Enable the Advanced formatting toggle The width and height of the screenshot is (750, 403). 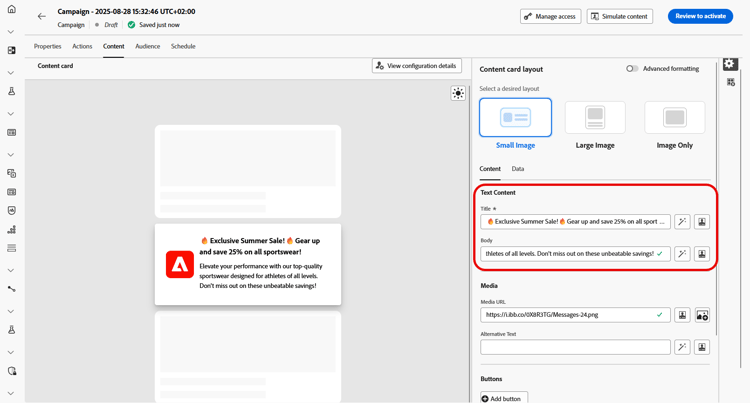click(x=632, y=69)
